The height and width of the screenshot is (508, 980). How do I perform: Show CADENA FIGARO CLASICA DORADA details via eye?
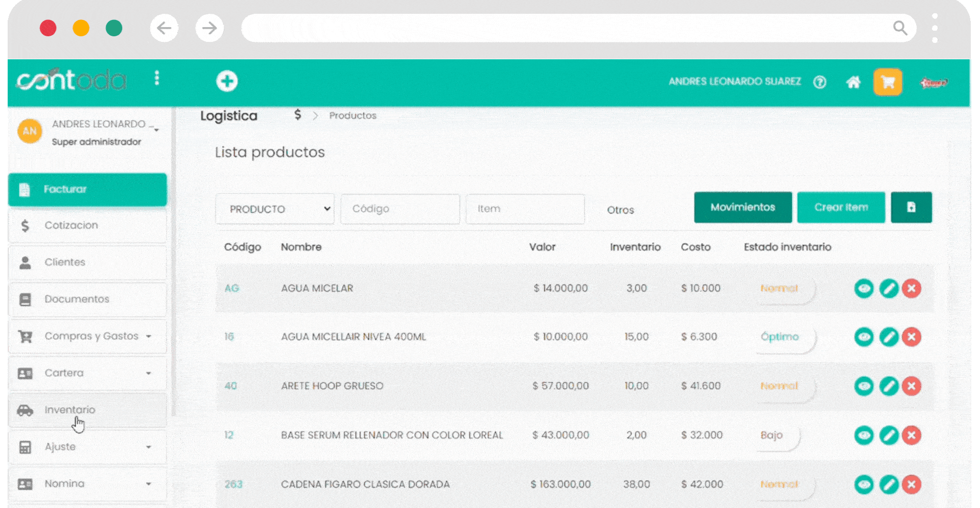(x=864, y=484)
